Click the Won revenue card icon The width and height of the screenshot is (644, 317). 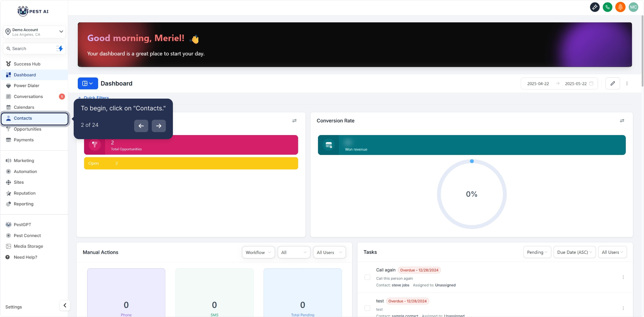[x=329, y=145]
